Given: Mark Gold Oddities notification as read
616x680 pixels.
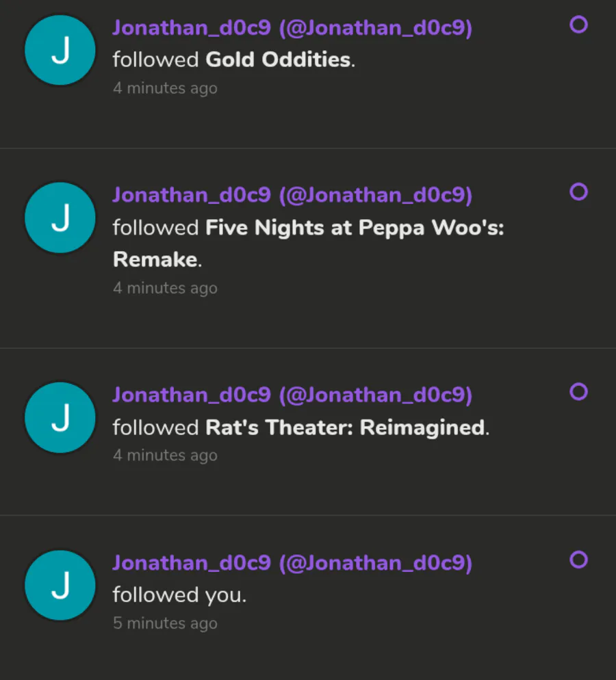Looking at the screenshot, I should [578, 25].
